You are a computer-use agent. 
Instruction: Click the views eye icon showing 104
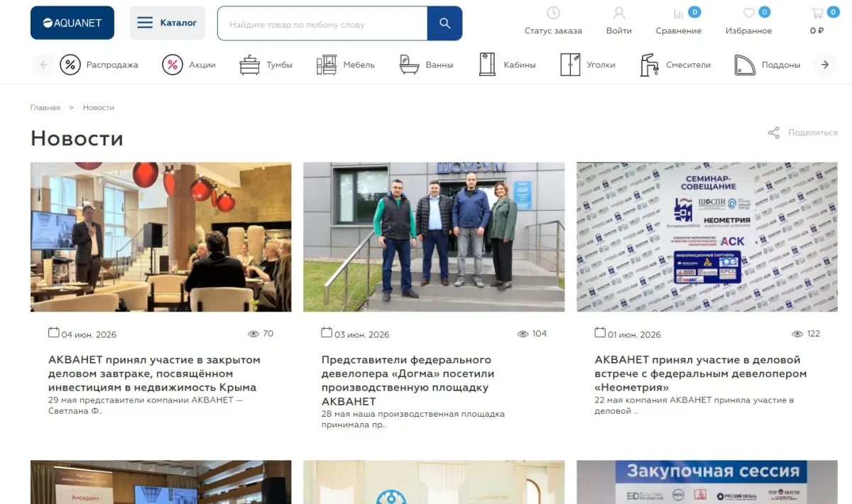point(523,334)
